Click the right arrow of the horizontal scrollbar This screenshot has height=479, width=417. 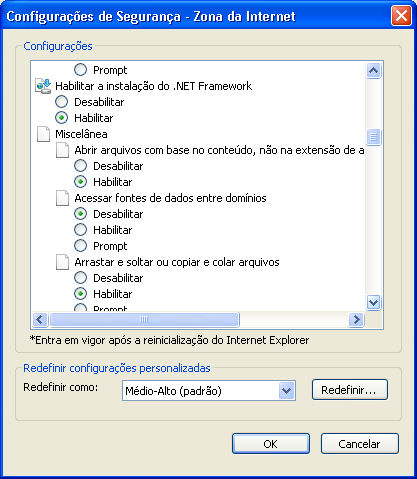356,320
